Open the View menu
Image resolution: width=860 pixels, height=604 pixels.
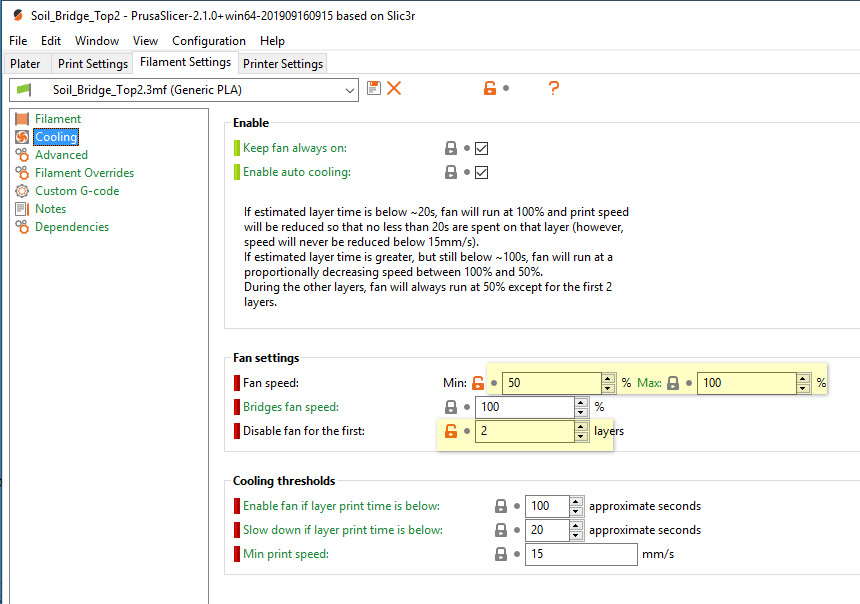click(145, 41)
